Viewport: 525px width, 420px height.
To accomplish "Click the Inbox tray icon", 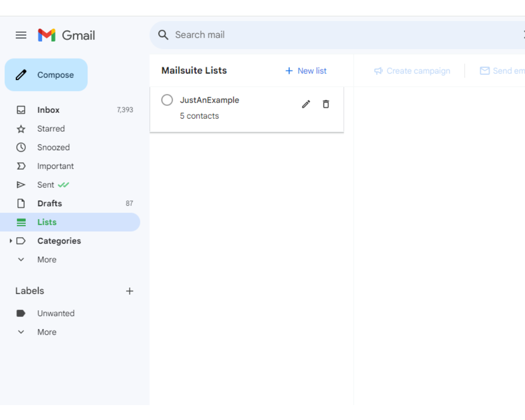I will coord(21,110).
